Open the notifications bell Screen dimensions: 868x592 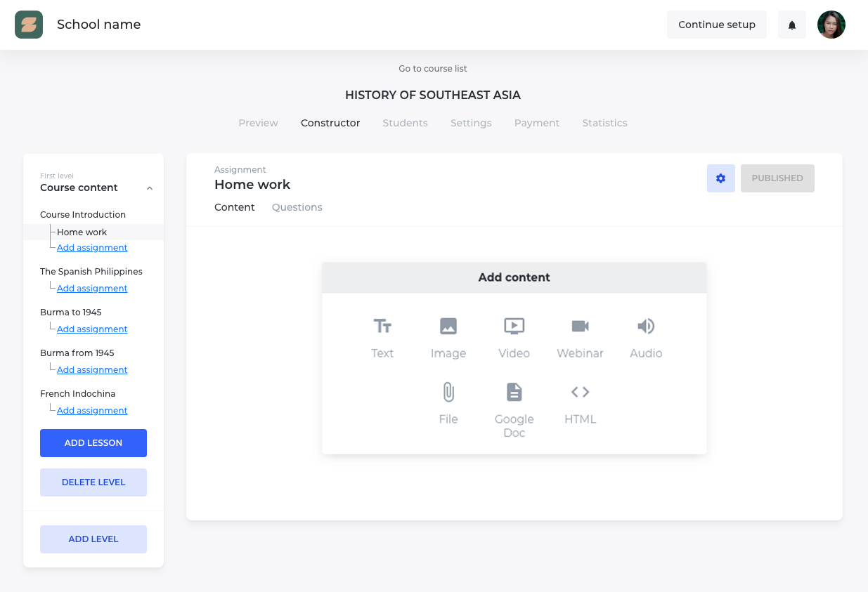point(791,24)
